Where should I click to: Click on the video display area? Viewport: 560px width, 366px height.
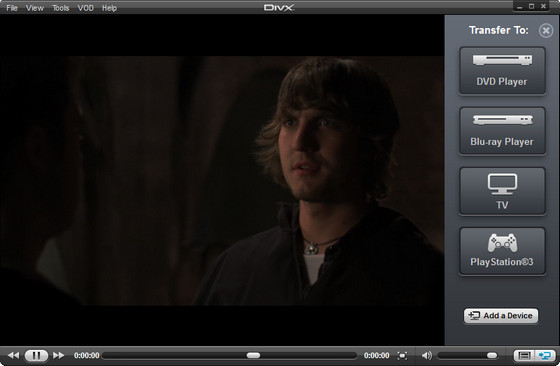222,180
